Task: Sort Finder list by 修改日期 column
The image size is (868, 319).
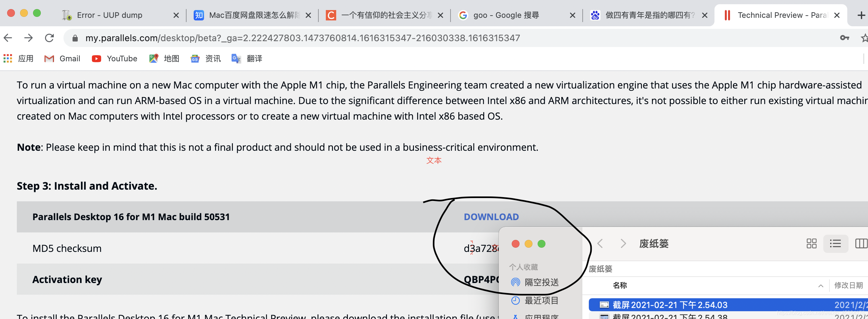Action: coord(849,285)
